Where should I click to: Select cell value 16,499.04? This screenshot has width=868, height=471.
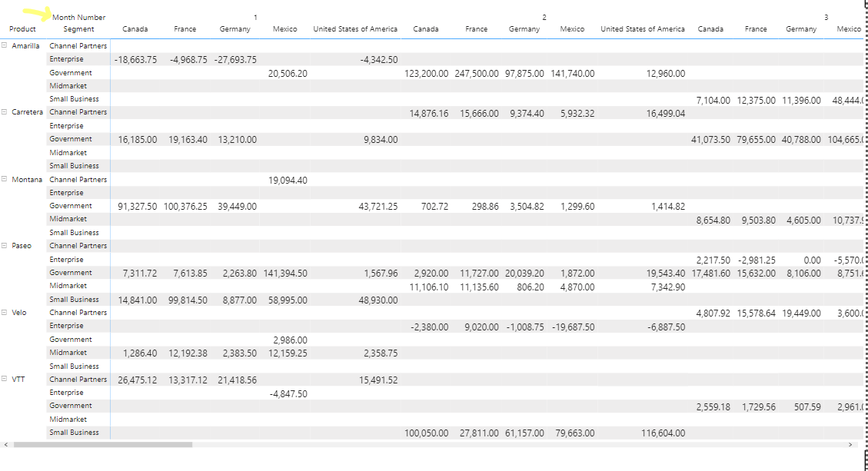pyautogui.click(x=666, y=114)
